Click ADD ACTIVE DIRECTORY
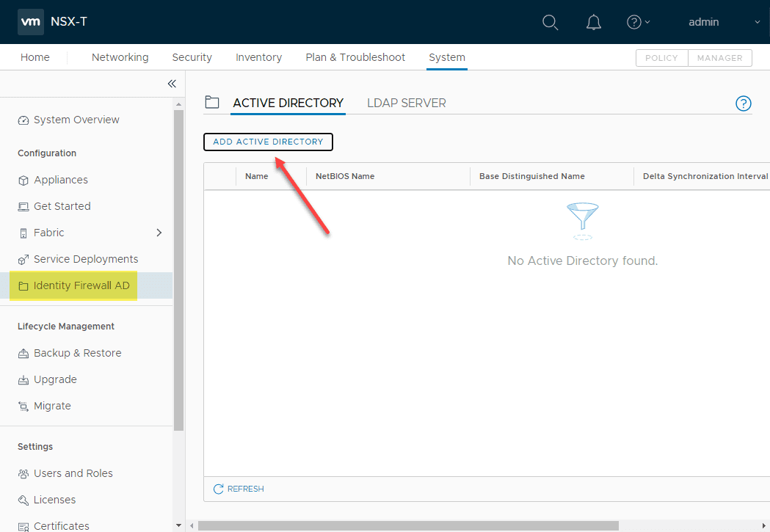The height and width of the screenshot is (532, 770). coord(268,142)
